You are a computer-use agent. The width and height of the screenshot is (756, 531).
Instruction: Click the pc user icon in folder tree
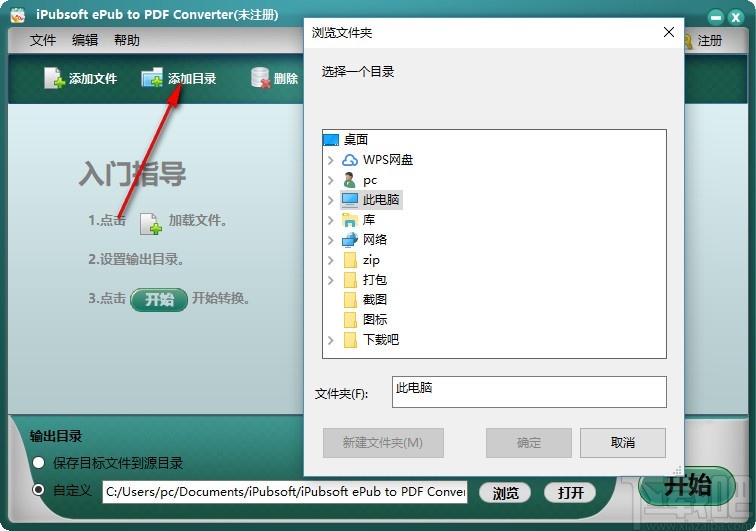pos(350,180)
